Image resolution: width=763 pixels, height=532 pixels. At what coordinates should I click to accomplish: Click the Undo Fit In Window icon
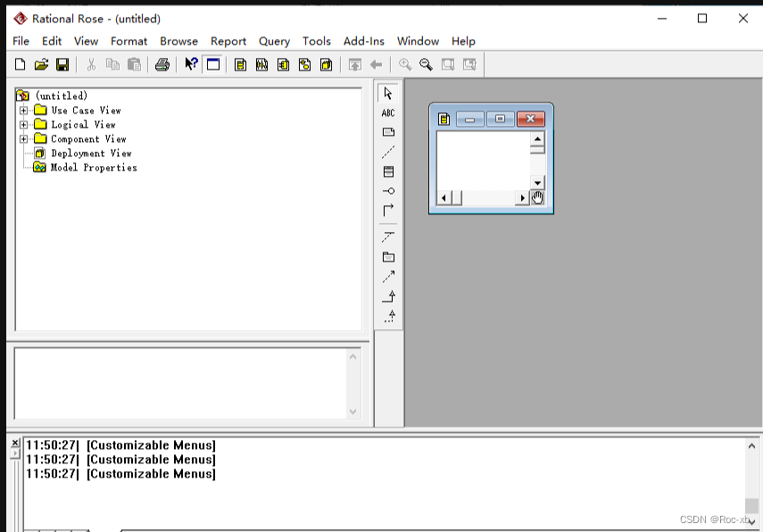(x=469, y=64)
